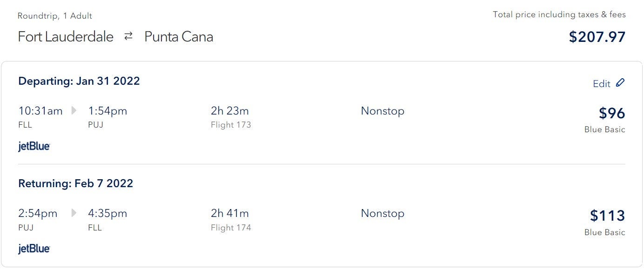The height and width of the screenshot is (277, 644).
Task: Click the Edit pencil icon
Action: pos(620,83)
